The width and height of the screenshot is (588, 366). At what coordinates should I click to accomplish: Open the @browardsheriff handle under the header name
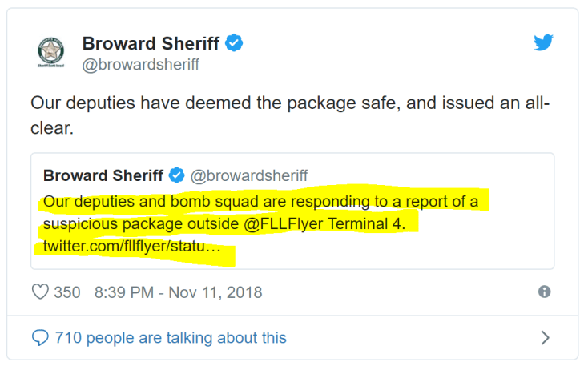[141, 66]
